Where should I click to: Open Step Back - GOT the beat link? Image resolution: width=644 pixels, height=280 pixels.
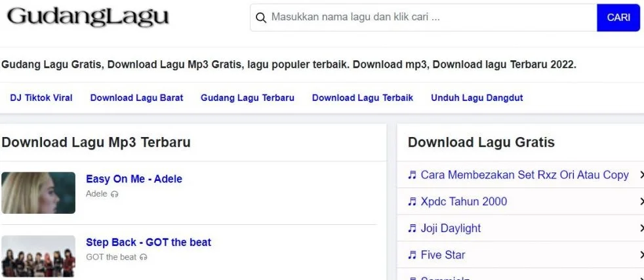[148, 242]
